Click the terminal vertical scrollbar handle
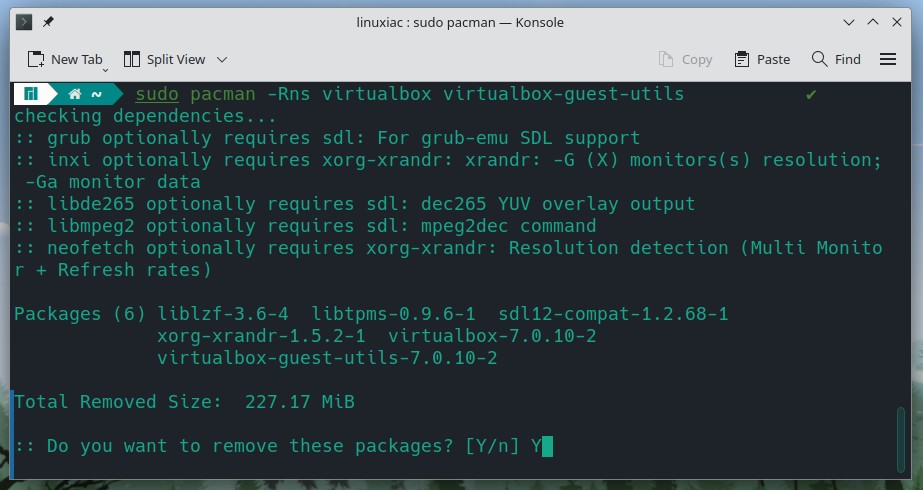923x490 pixels. 900,439
